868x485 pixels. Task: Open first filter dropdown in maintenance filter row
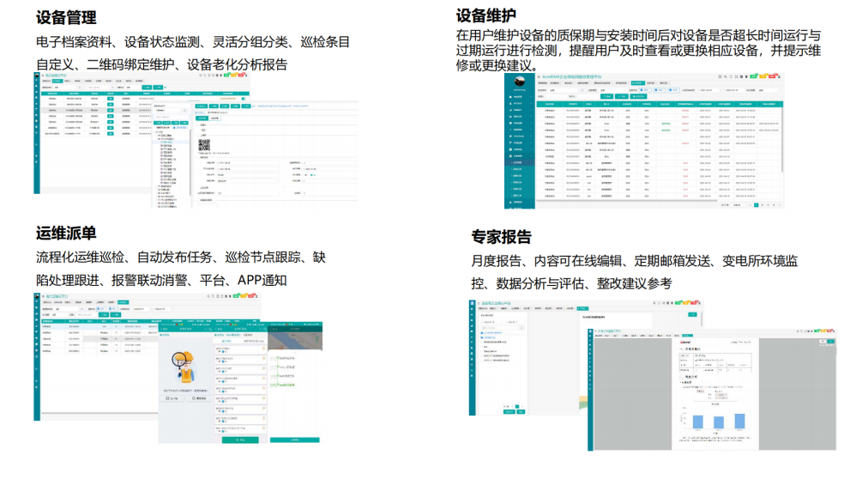[x=564, y=88]
